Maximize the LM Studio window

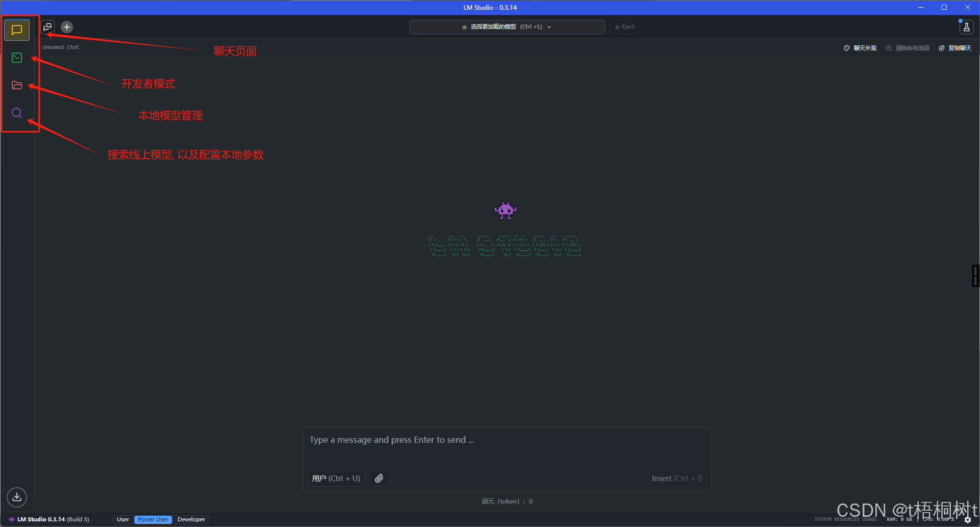coord(944,7)
